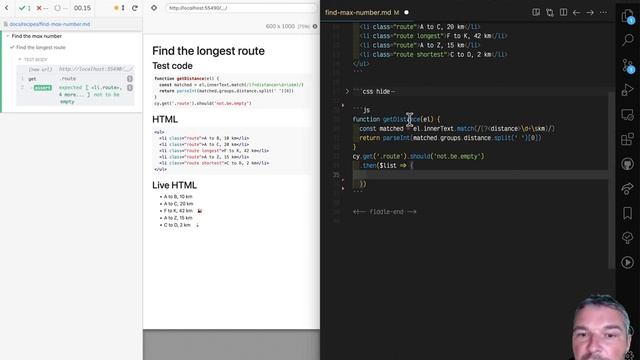Click the passed tests checkmark counter

click(x=24, y=8)
